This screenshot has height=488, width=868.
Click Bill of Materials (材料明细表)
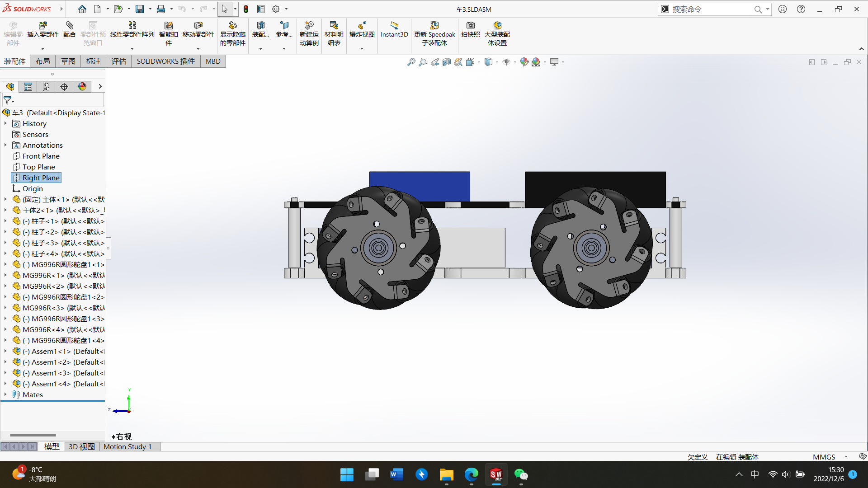pyautogui.click(x=334, y=33)
